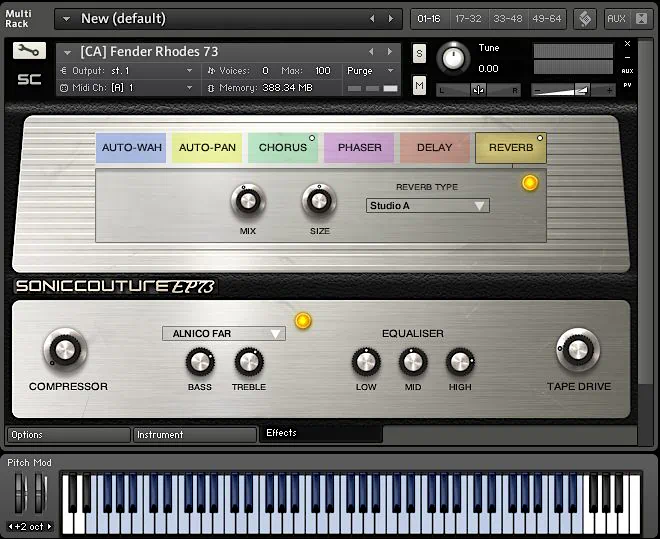Click the BASS knob

tap(200, 362)
